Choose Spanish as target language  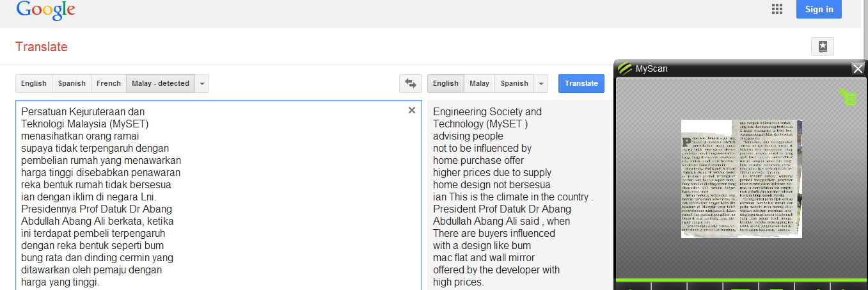pyautogui.click(x=514, y=83)
